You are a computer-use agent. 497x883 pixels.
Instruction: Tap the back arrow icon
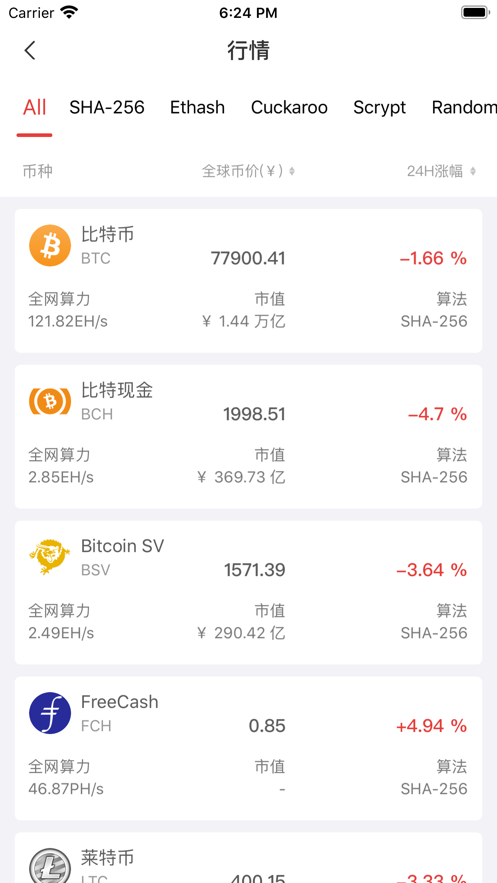click(30, 51)
